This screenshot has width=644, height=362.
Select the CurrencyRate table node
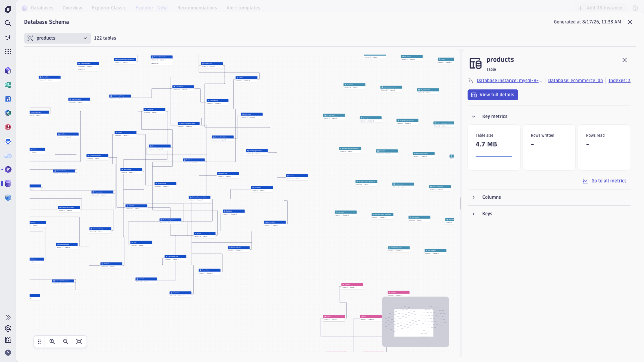coord(275,223)
